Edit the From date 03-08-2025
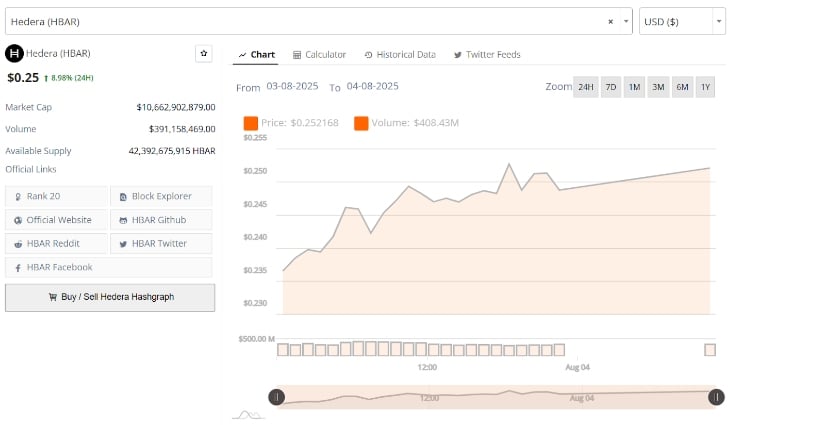825x425 pixels. coord(293,86)
